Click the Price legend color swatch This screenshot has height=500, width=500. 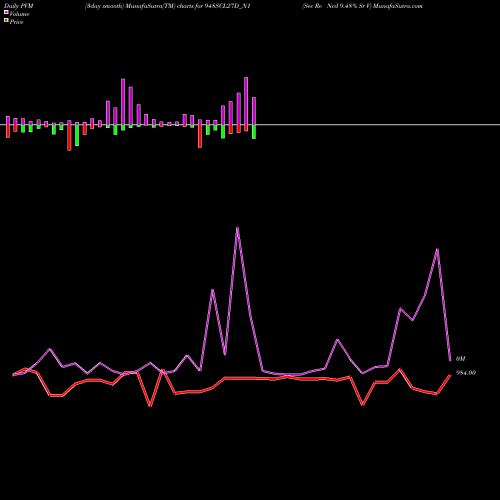(6, 21)
